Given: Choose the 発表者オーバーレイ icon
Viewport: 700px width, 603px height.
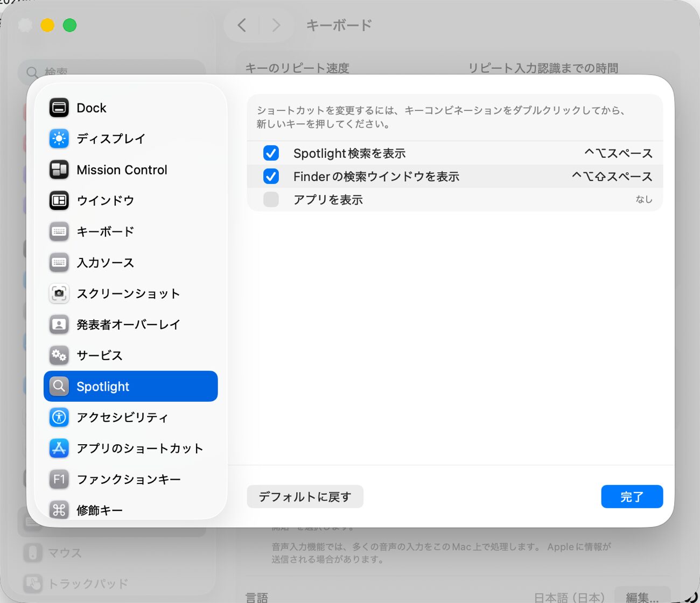Looking at the screenshot, I should [x=59, y=325].
